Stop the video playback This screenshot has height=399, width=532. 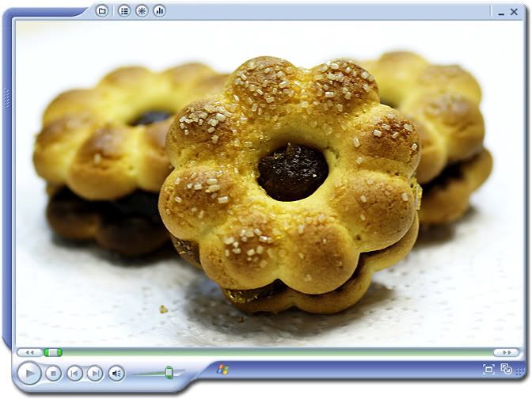point(53,373)
